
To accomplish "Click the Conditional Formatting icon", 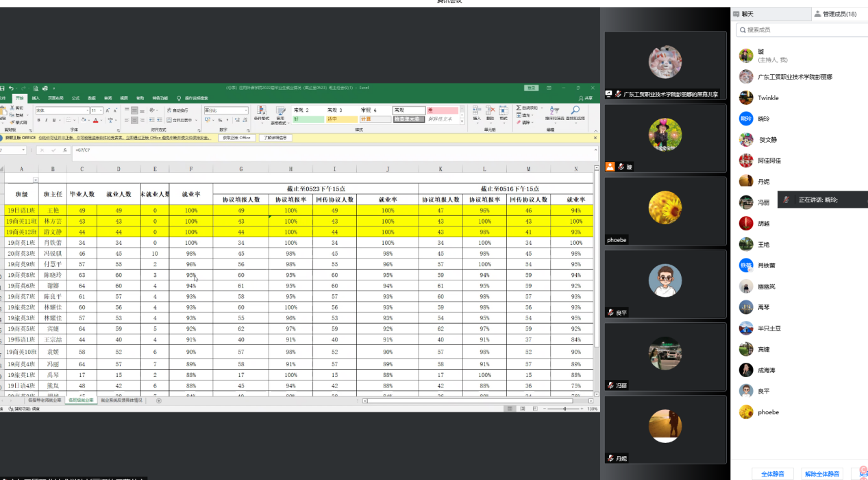I will coord(262,113).
